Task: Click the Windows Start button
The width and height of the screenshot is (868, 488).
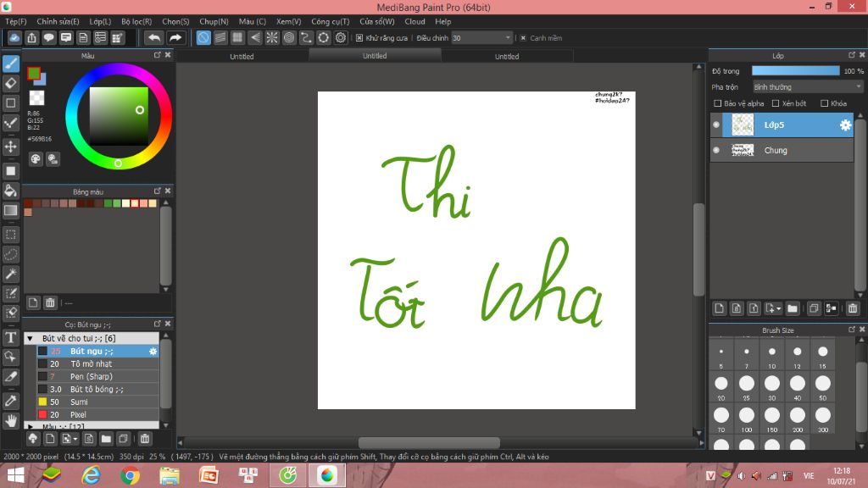Action: click(15, 475)
